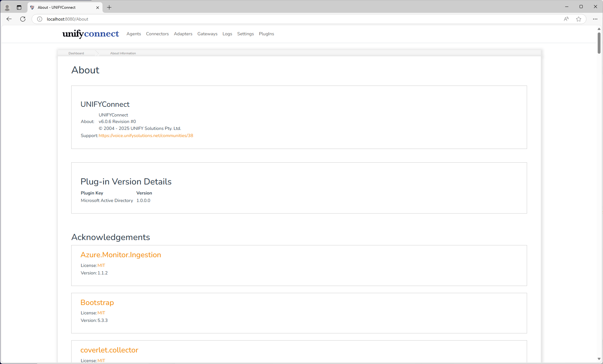
Task: Open the Azure.Monitor.Ingestion link
Action: [x=121, y=255]
